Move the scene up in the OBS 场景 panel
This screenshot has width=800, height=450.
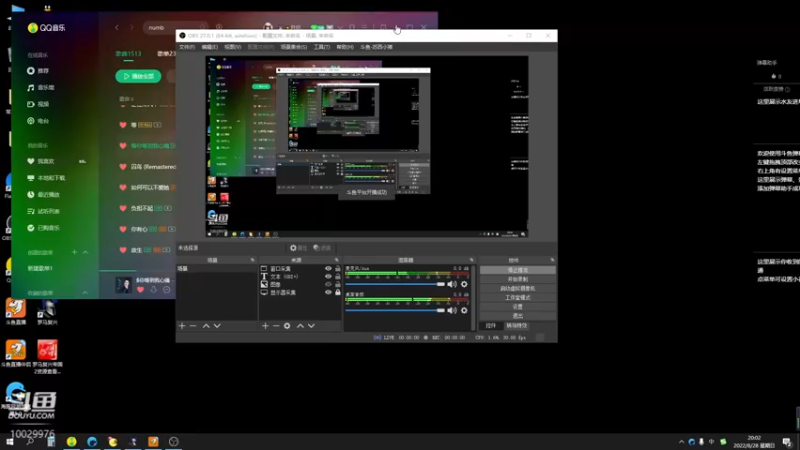206,326
